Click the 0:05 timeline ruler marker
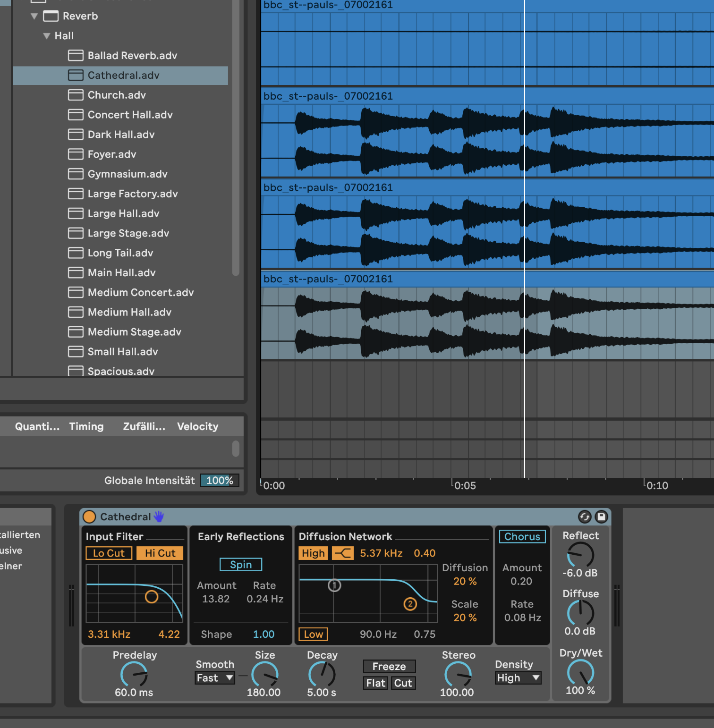Viewport: 714px width, 728px height. 465,486
